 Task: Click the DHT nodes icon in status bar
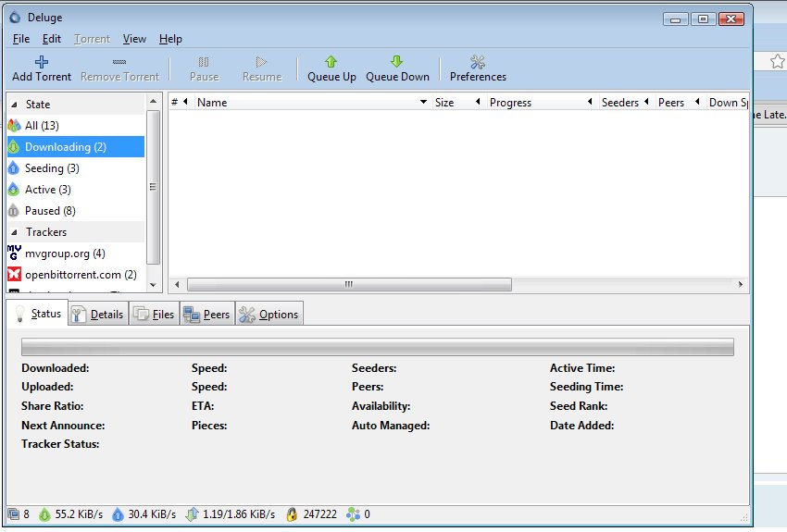(x=354, y=514)
